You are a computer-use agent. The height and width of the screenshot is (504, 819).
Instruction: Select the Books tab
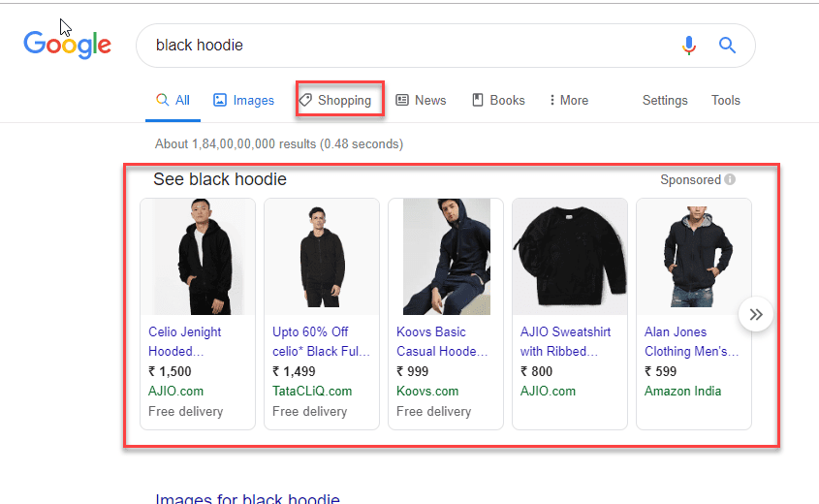[498, 100]
